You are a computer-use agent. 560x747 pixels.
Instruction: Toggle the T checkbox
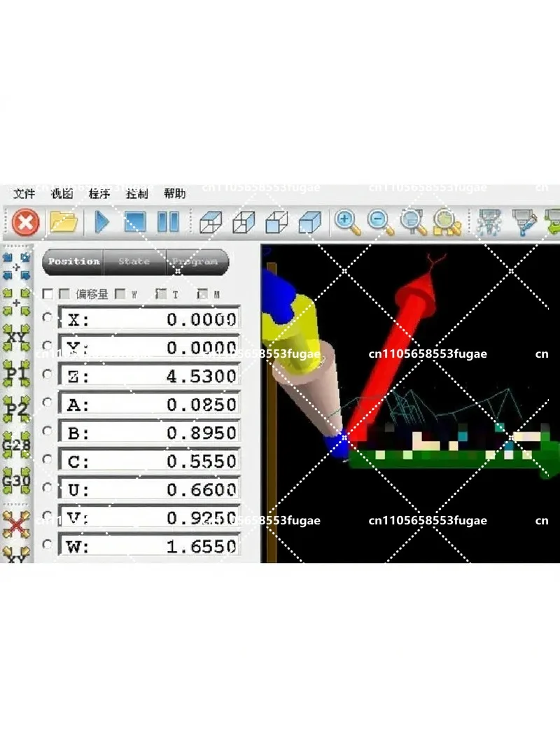161,294
